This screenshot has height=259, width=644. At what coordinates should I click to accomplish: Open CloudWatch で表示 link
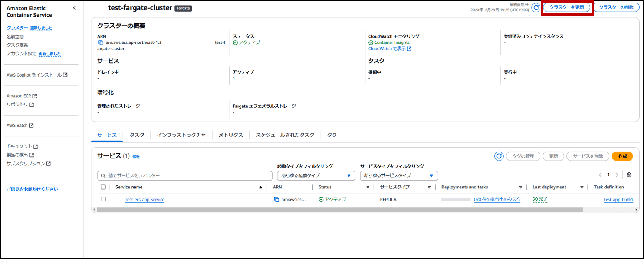pyautogui.click(x=390, y=49)
